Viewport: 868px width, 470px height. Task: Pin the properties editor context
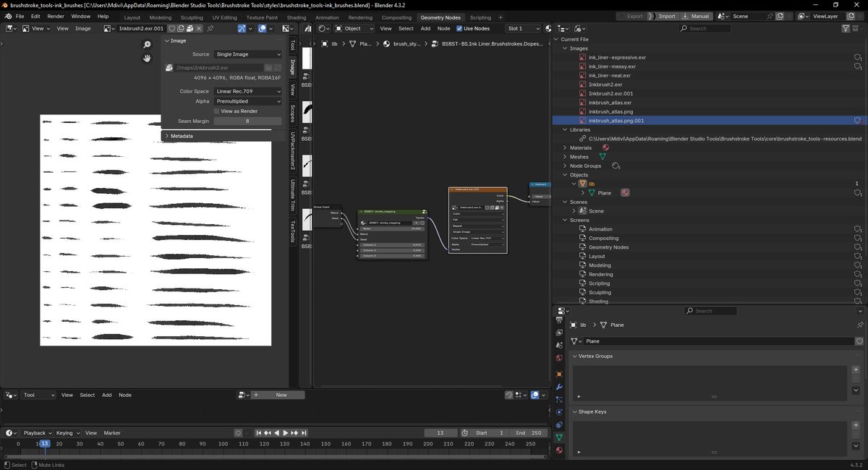(x=860, y=325)
